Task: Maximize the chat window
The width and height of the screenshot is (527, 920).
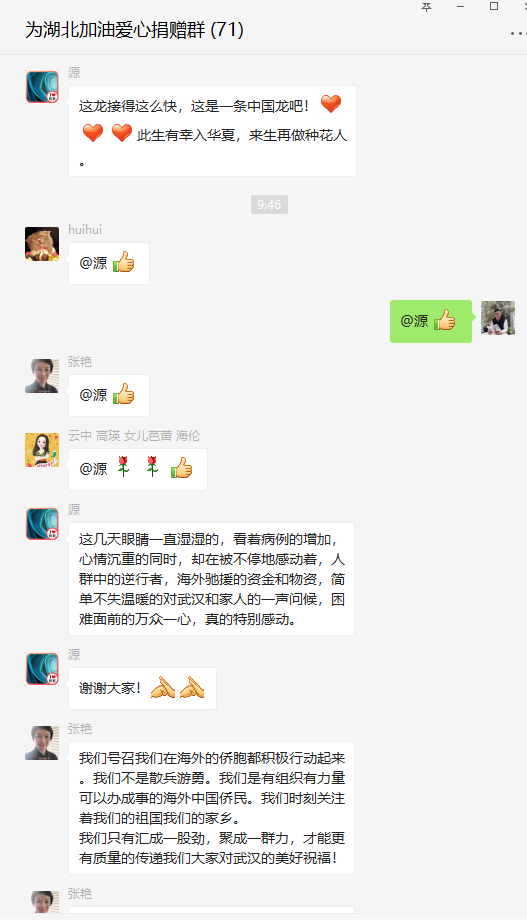Action: point(494,6)
